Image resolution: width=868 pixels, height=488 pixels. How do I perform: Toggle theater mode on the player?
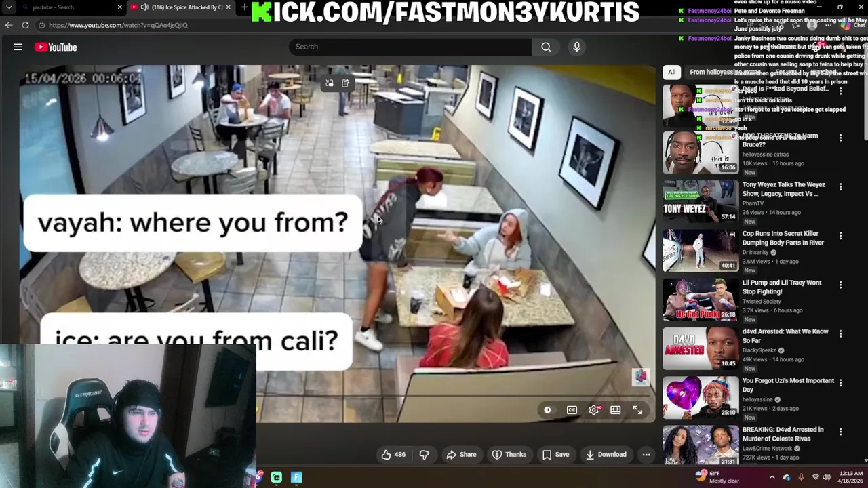pyautogui.click(x=616, y=410)
